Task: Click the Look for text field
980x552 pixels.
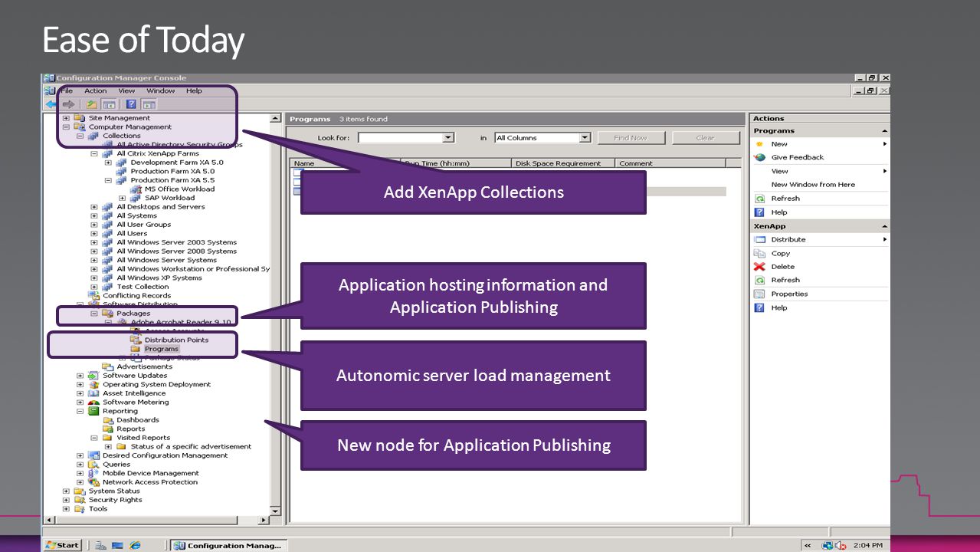Action: [400, 138]
